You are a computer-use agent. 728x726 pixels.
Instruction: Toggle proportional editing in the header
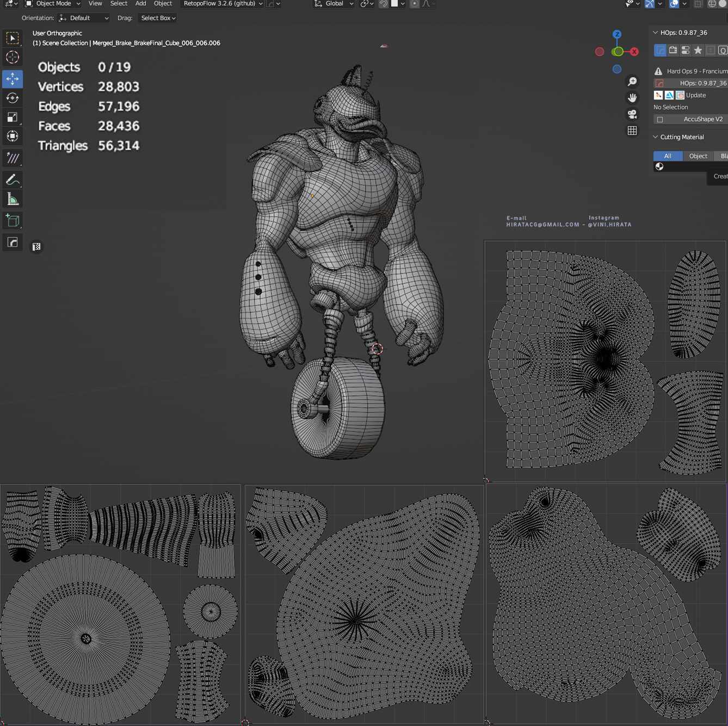415,3
